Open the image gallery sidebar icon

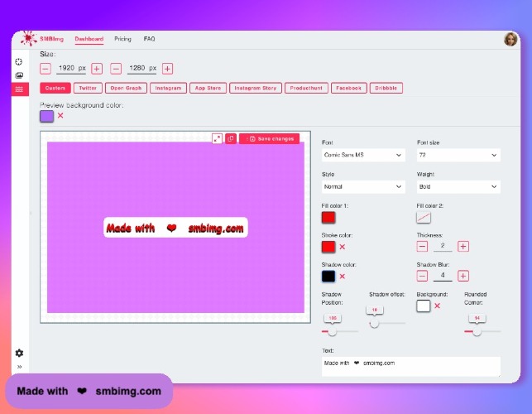pos(19,75)
